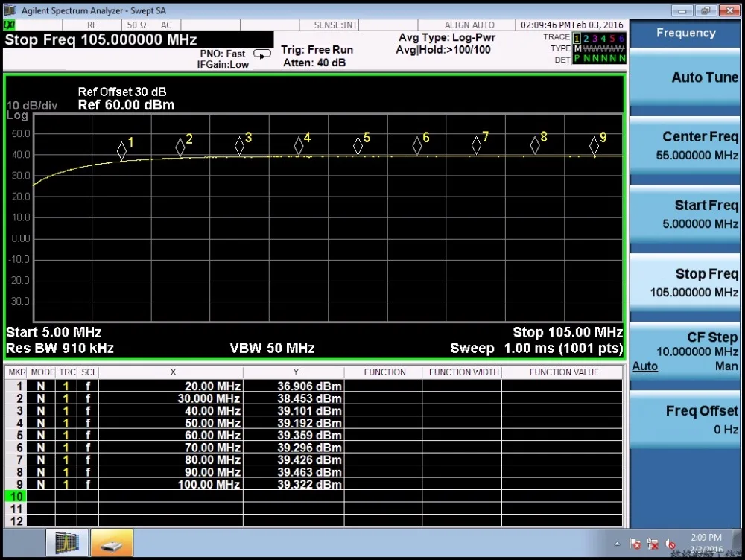Click the network status tray icon
Screen dimensions: 745x560
point(653,544)
